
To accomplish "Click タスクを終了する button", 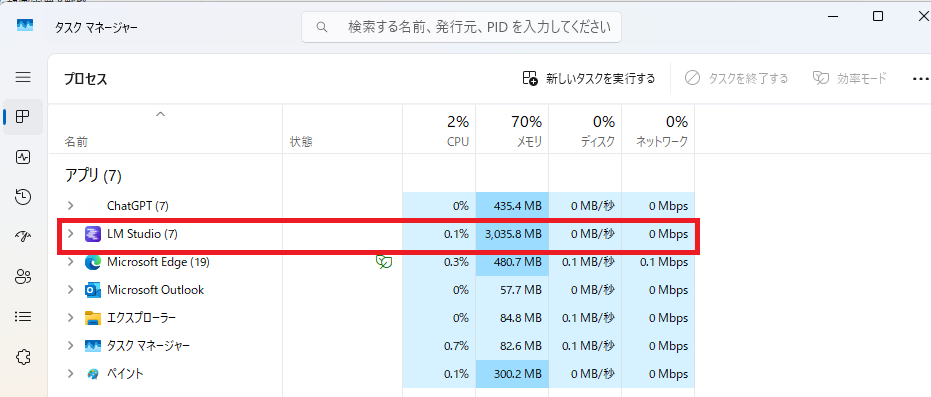I will click(x=736, y=78).
